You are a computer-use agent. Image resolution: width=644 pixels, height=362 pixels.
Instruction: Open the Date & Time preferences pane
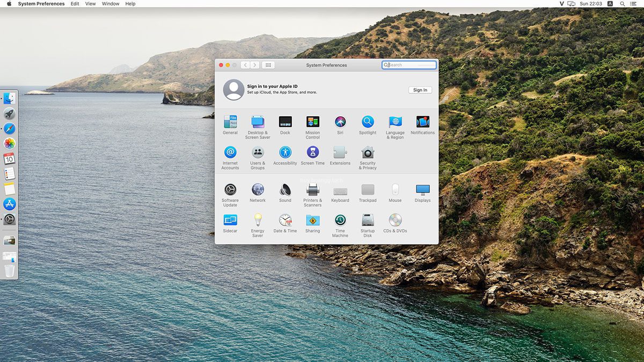[285, 223]
